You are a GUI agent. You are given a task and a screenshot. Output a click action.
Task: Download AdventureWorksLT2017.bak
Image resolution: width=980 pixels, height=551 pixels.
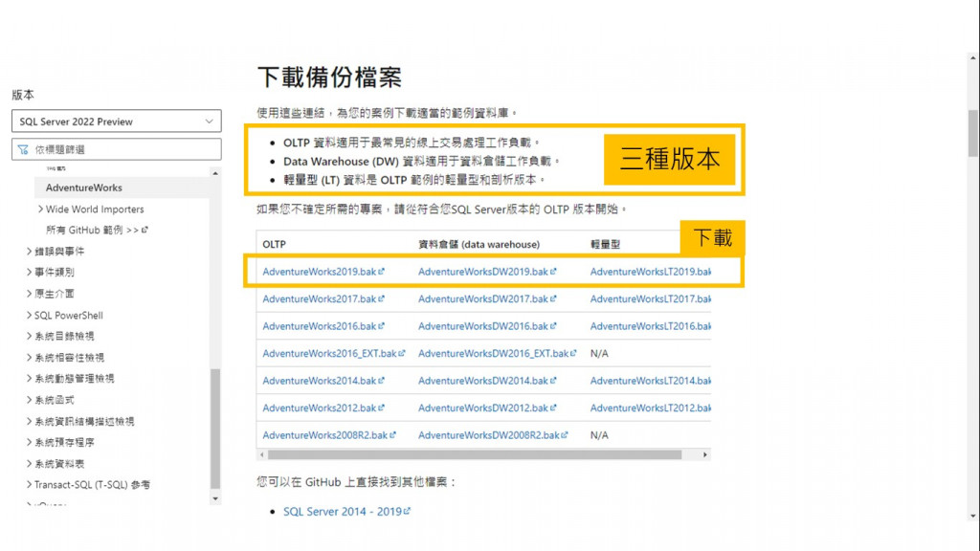pos(650,298)
